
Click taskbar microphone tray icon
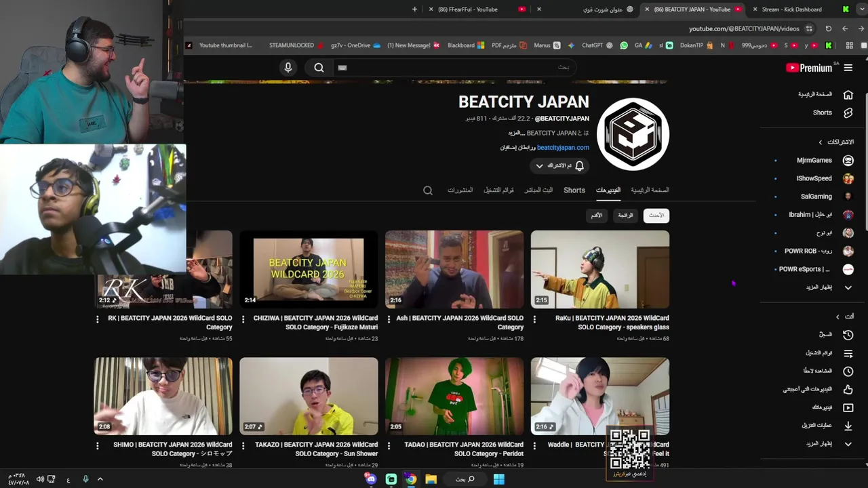click(85, 479)
